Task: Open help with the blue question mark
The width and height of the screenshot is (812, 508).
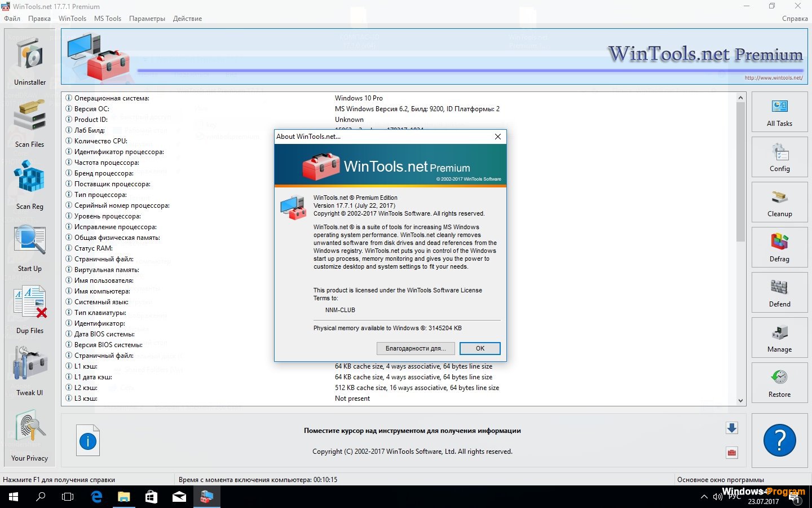Action: pos(779,440)
